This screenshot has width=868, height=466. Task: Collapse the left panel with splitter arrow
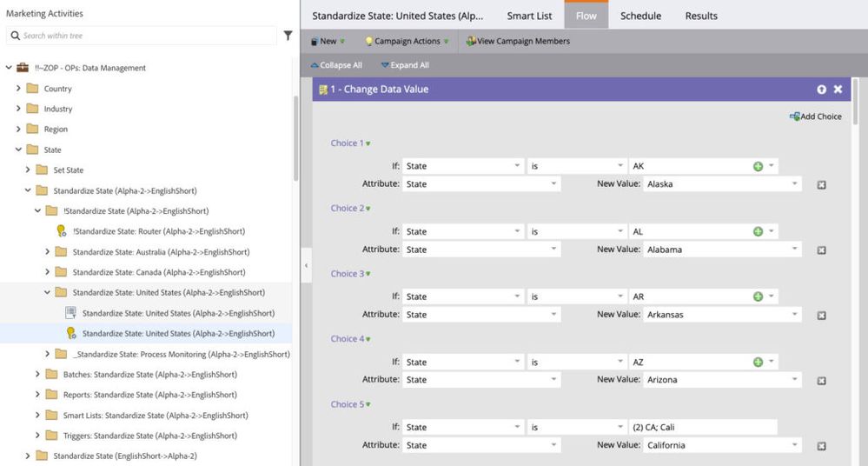click(306, 266)
